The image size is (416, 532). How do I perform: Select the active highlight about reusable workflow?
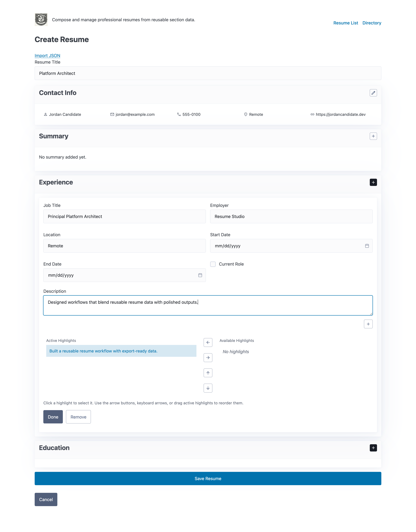121,351
